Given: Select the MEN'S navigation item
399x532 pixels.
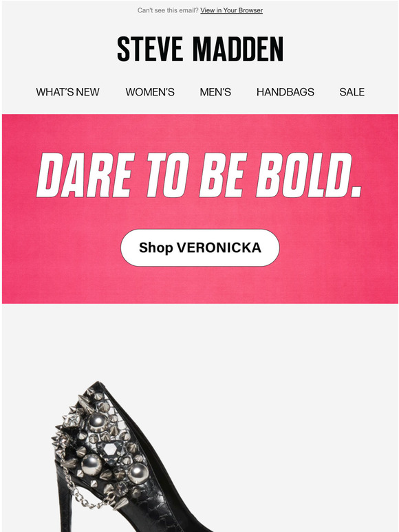Looking at the screenshot, I should click(x=215, y=92).
